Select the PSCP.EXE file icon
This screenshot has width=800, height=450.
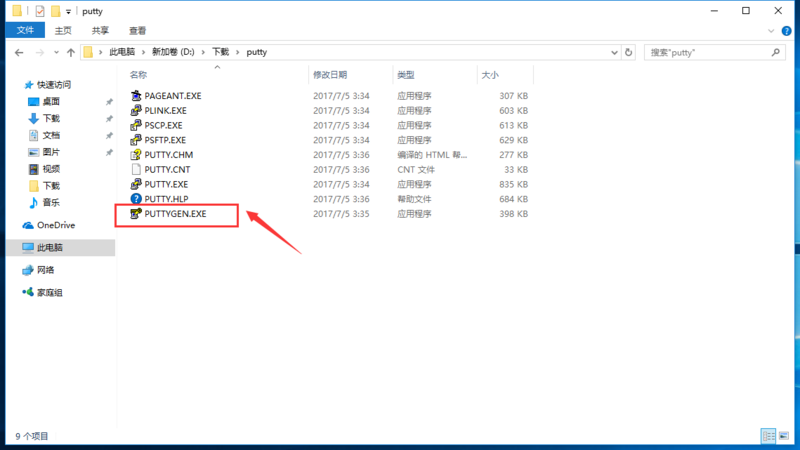pos(136,125)
